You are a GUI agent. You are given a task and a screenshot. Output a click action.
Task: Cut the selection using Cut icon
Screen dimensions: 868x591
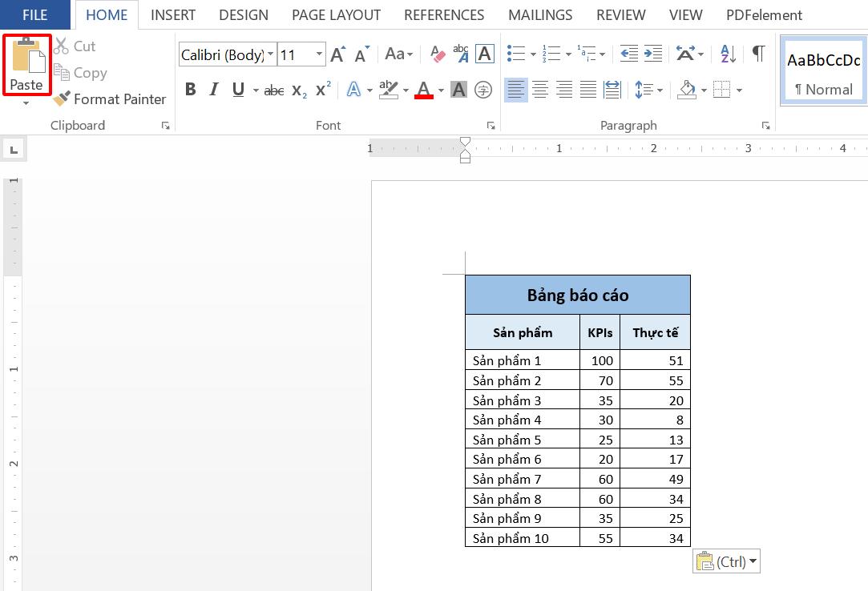point(62,46)
